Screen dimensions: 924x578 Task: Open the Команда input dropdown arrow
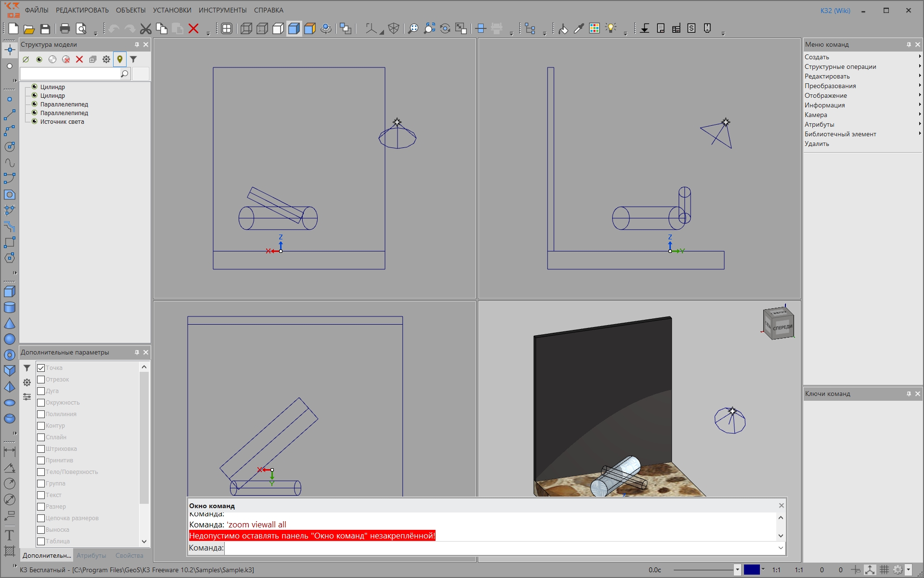[781, 548]
